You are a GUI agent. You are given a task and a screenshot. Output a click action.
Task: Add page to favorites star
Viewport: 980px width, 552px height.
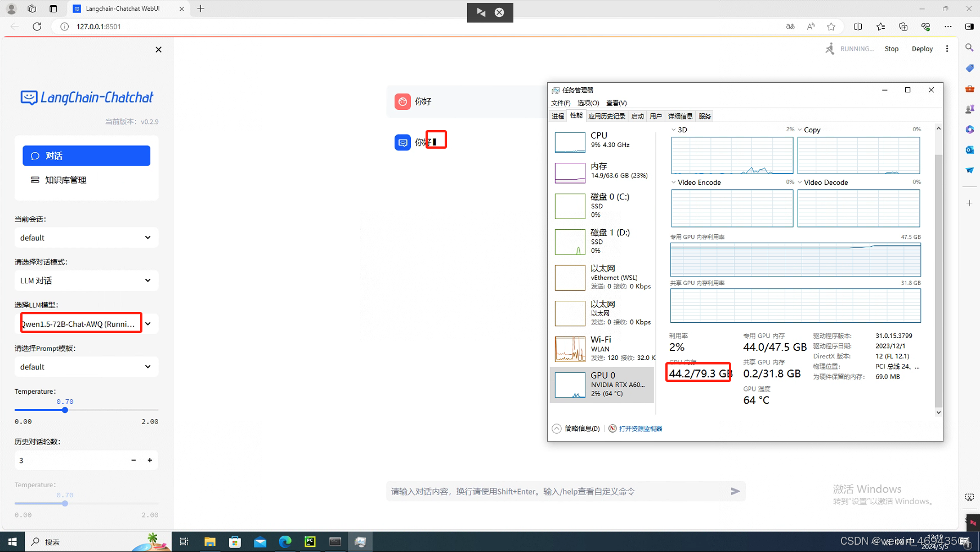click(831, 26)
